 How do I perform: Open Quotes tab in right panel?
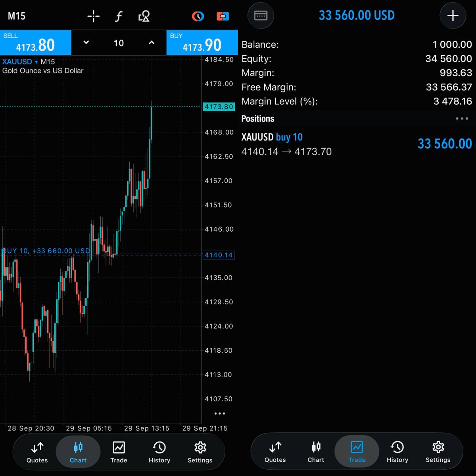275,452
